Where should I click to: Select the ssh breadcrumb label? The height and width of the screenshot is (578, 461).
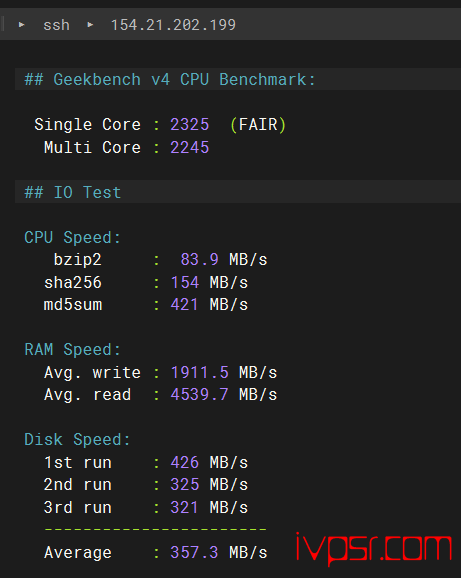tap(56, 25)
